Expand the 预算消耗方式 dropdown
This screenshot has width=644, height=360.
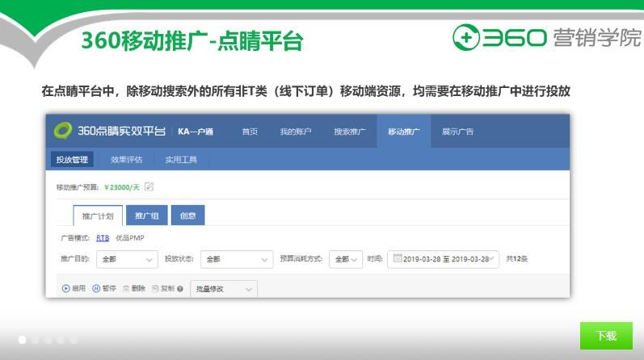(346, 259)
